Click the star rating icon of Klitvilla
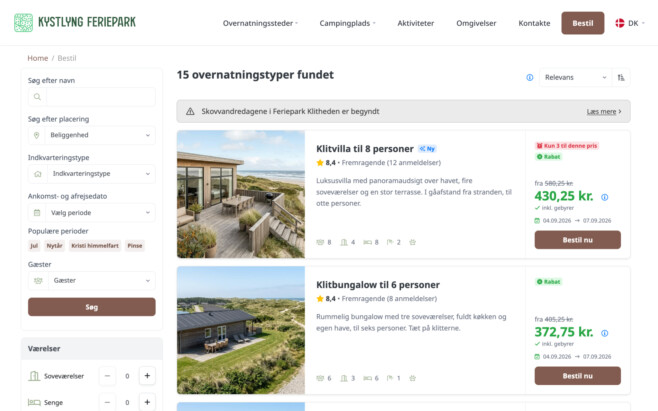 coord(320,163)
